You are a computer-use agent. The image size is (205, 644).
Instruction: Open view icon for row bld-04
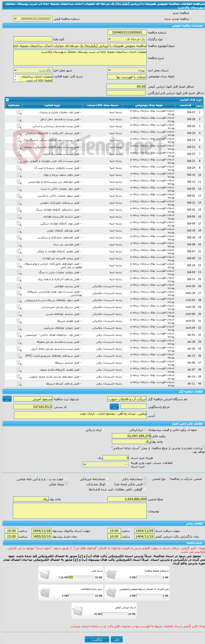[19, 272]
